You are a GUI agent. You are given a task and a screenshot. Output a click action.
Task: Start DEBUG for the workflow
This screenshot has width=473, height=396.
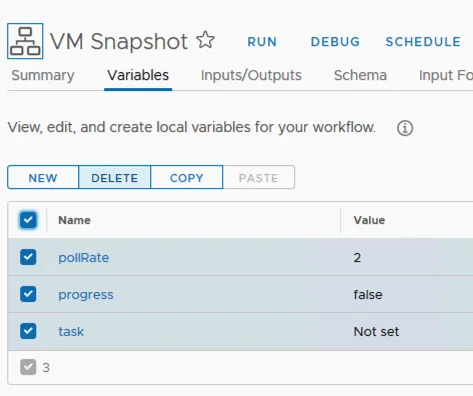335,42
